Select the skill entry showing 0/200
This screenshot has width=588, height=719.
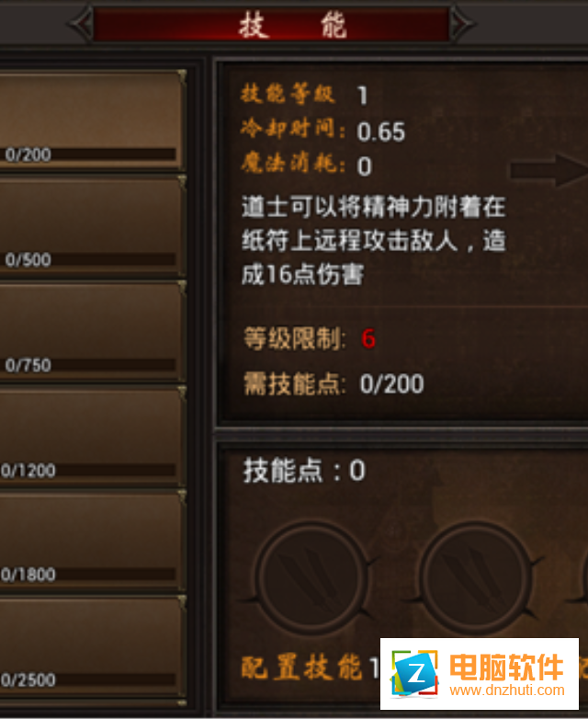(x=92, y=120)
